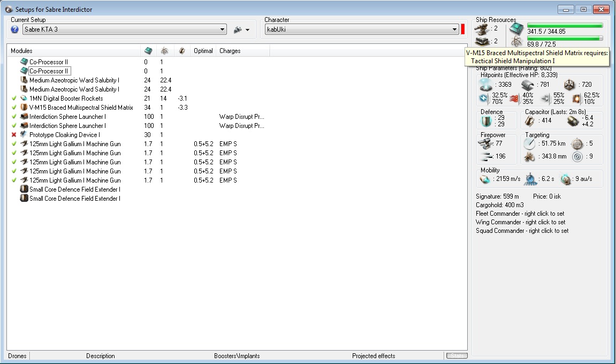Click the capacitor column header icon

point(181,51)
